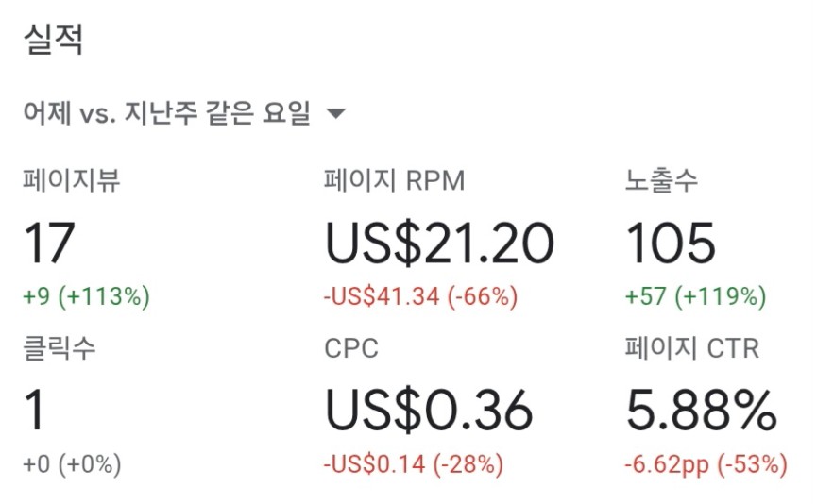
Task: Click the -US$0.14 (-28%) change text
Action: point(413,464)
